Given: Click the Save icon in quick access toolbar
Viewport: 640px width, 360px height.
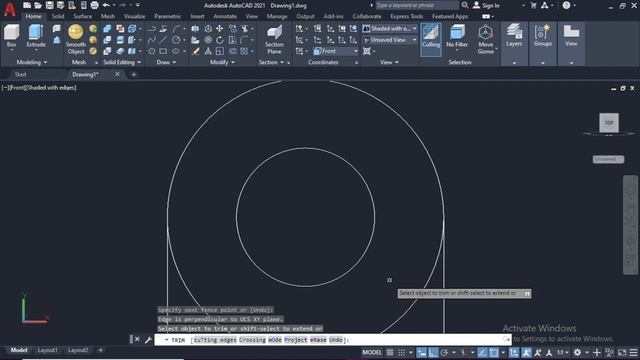Looking at the screenshot, I should click(x=49, y=5).
